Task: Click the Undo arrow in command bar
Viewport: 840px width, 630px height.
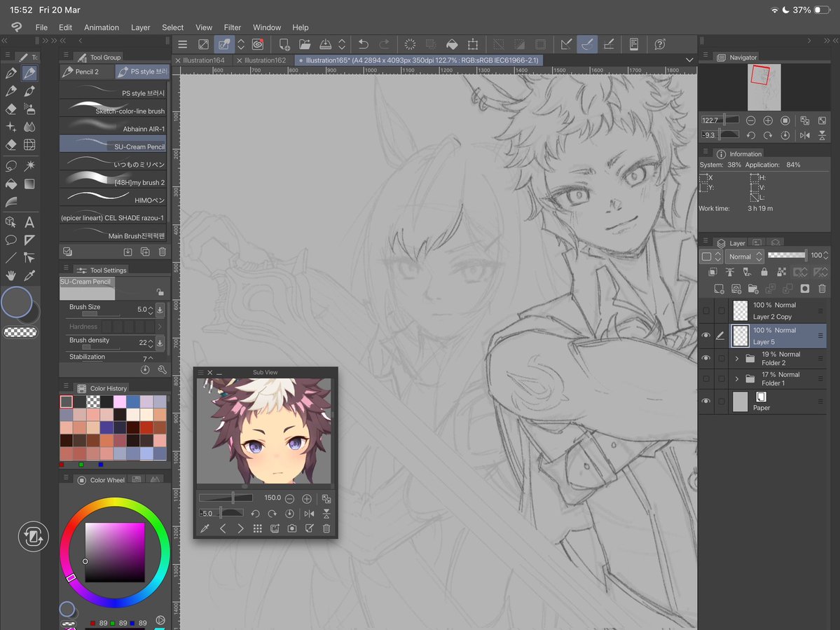Action: pyautogui.click(x=363, y=44)
